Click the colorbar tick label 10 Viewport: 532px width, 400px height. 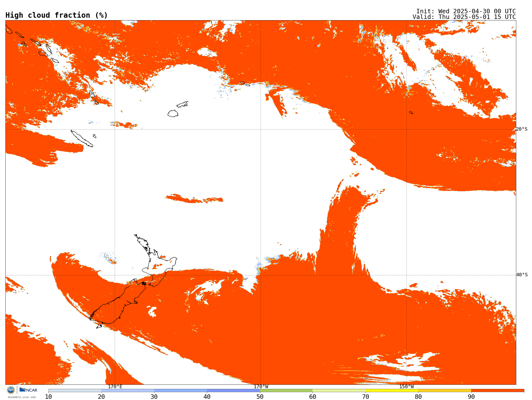click(49, 397)
